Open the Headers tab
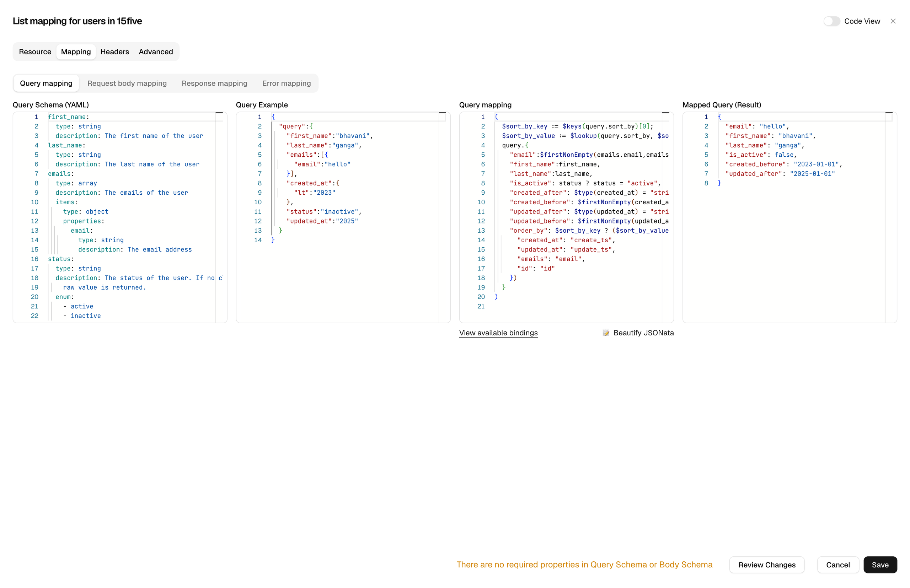 [114, 52]
